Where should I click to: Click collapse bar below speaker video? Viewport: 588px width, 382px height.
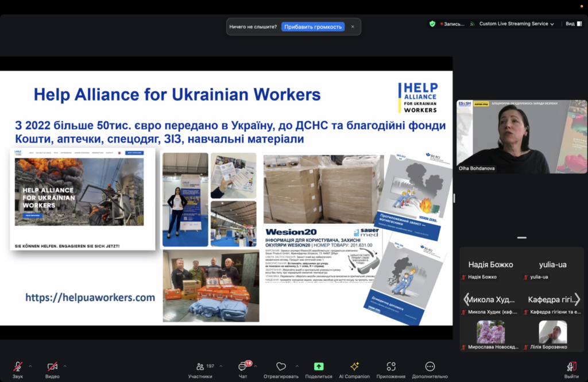coord(521,238)
